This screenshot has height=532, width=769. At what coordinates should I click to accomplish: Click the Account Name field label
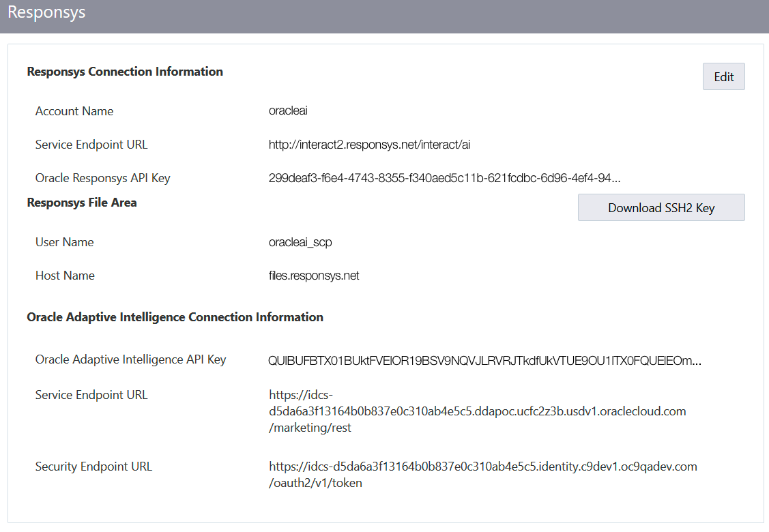pyautogui.click(x=74, y=110)
